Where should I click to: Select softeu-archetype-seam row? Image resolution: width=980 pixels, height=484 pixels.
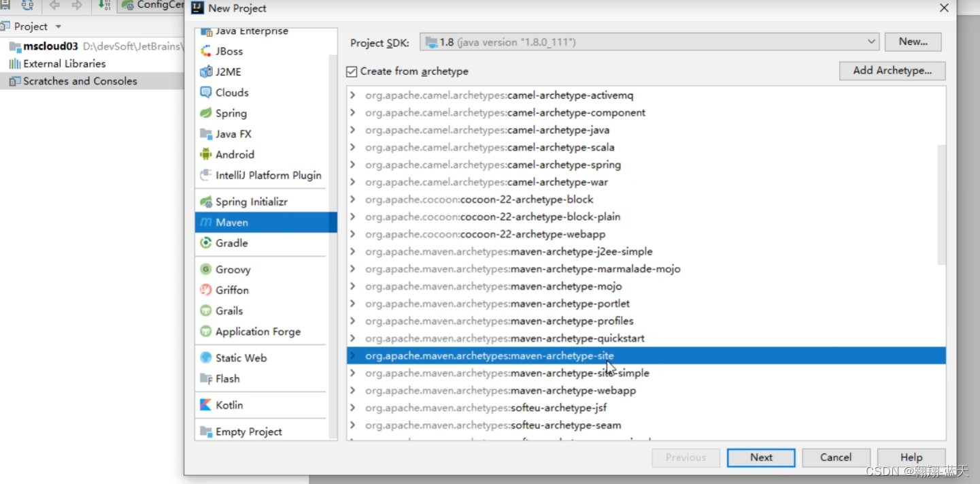click(646, 425)
